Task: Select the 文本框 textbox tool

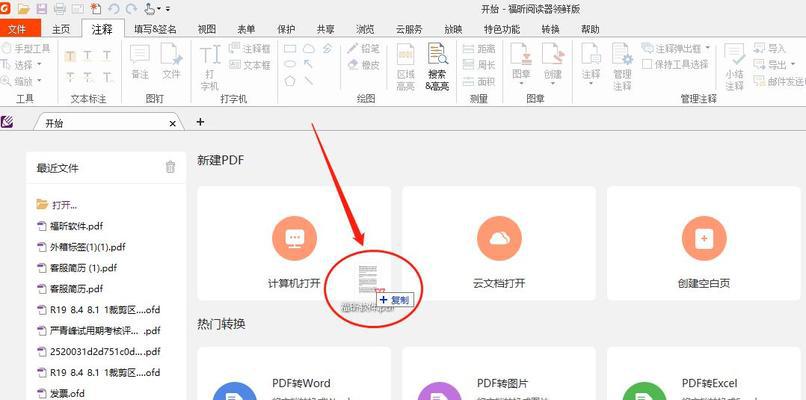Action: [249, 65]
